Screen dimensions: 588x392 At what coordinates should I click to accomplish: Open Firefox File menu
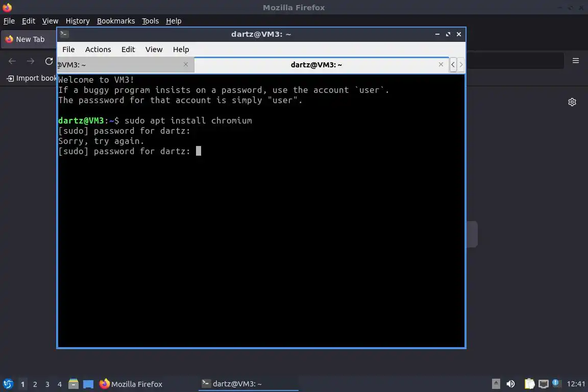[9, 21]
